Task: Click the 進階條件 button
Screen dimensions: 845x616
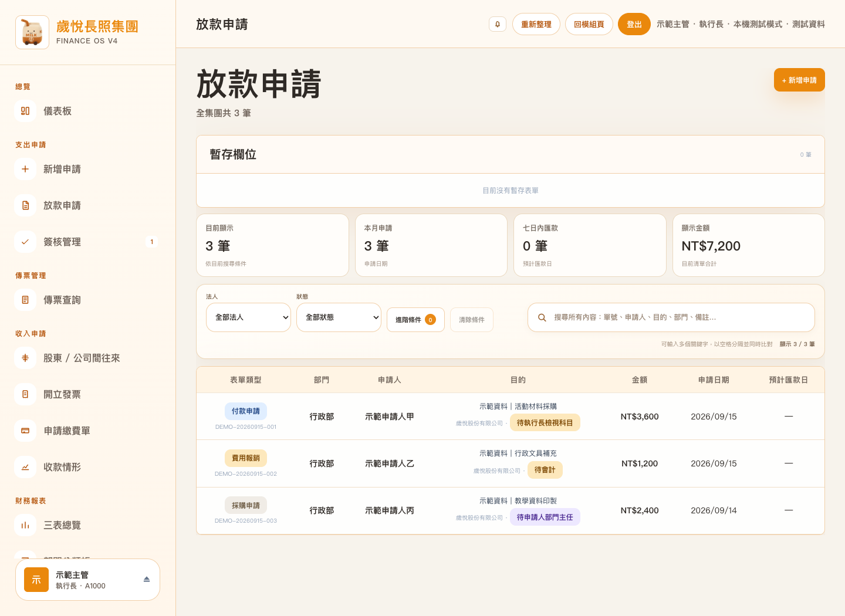Action: 415,320
